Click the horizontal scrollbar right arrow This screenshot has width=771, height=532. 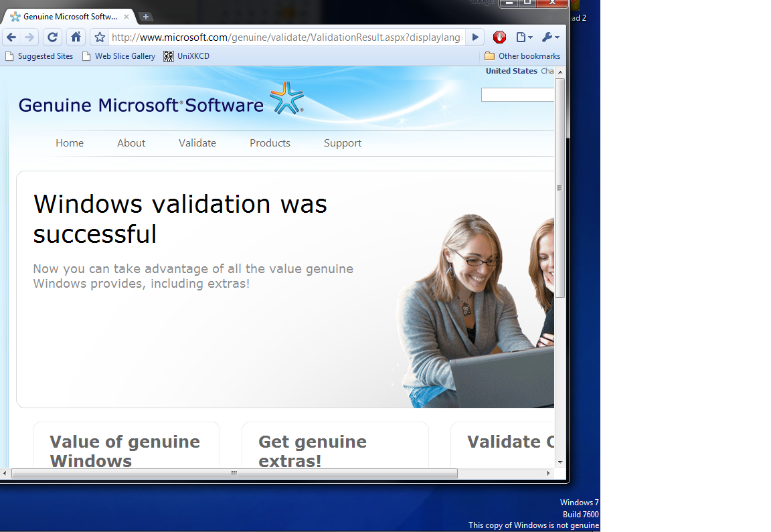pos(549,474)
